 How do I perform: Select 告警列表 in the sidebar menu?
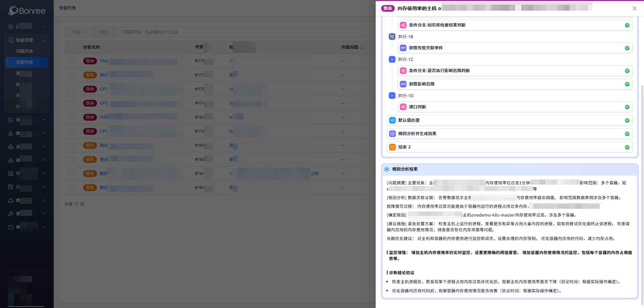point(24,62)
